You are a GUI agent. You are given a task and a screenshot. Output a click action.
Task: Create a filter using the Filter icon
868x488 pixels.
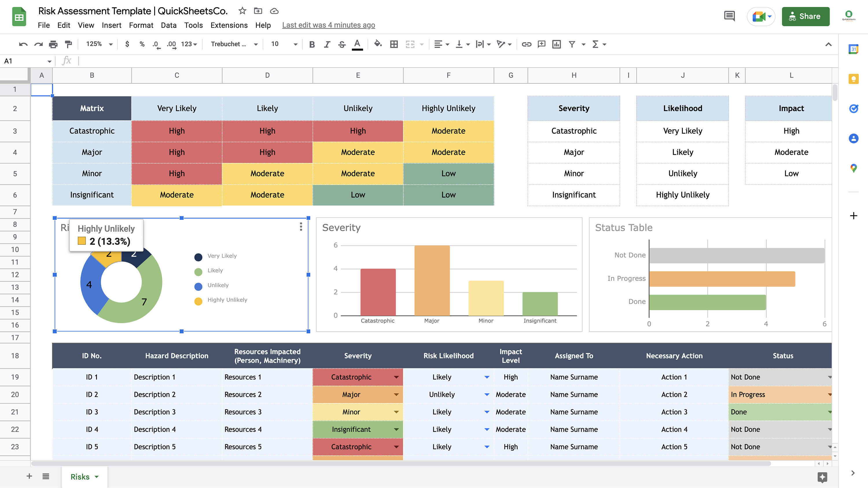(x=572, y=44)
